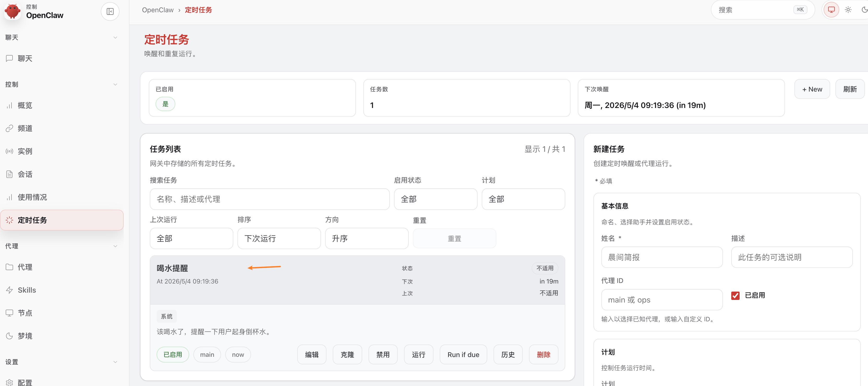Viewport: 868px width, 386px height.
Task: Go to 使用情况 in sidebar
Action: pyautogui.click(x=62, y=197)
